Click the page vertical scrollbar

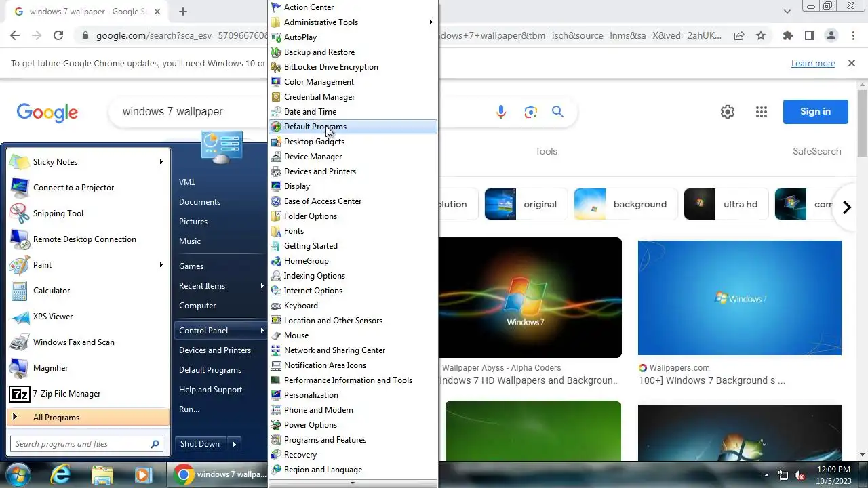point(863,124)
